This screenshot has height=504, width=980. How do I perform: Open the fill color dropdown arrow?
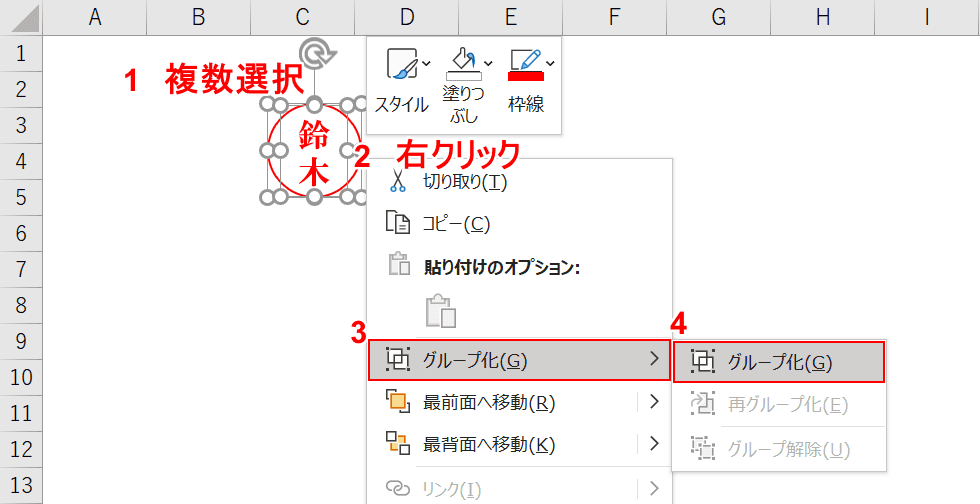point(489,63)
